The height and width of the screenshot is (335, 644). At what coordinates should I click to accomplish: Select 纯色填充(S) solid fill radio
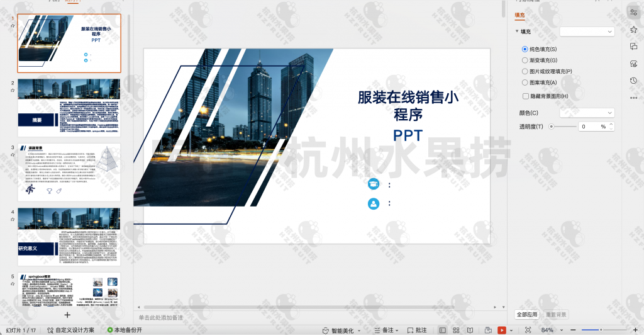click(525, 49)
